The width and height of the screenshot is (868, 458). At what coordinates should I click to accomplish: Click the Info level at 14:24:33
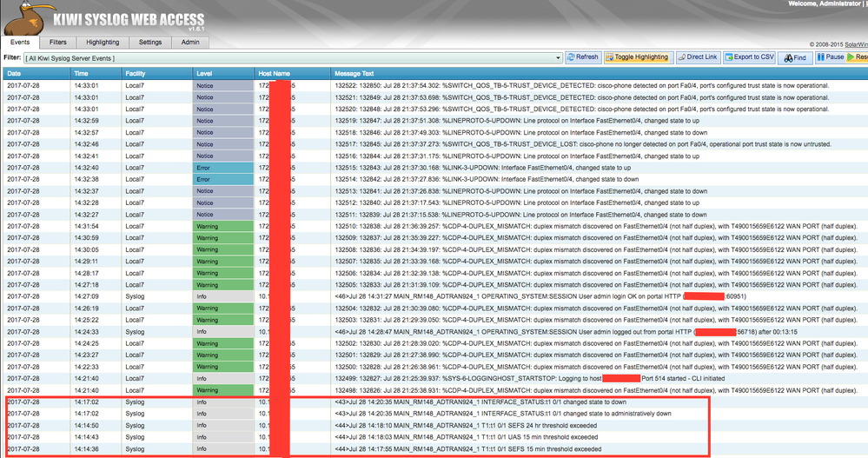(x=223, y=332)
